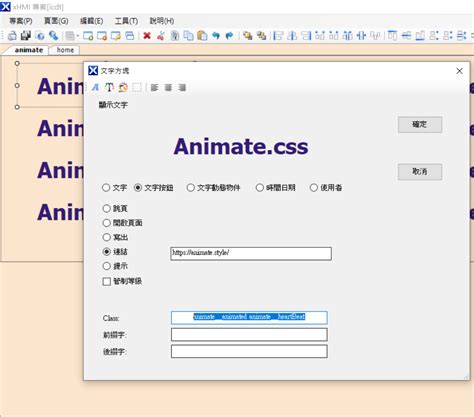Click the Animate.css preview text in the dialog
This screenshot has height=417, width=474.
[x=241, y=147]
